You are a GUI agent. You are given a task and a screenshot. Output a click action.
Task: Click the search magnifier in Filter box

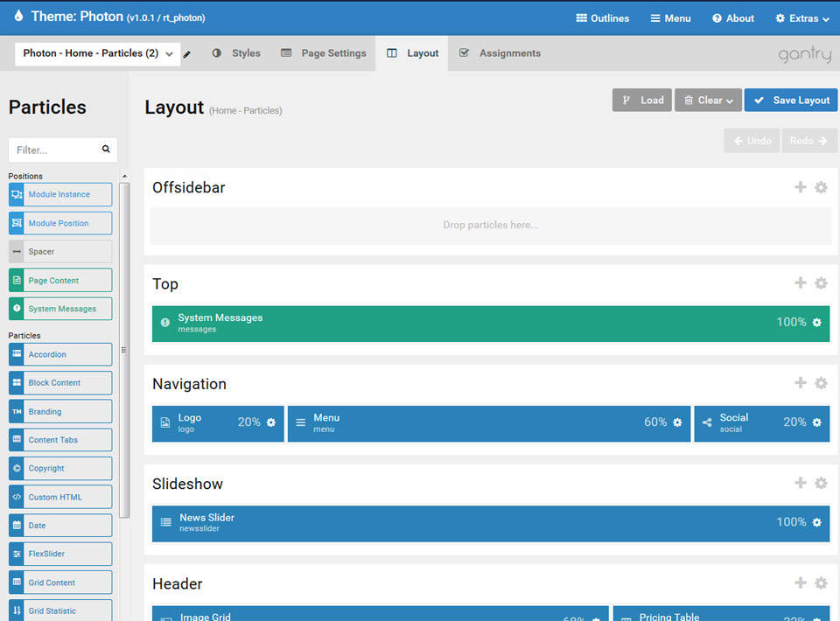[x=106, y=150]
